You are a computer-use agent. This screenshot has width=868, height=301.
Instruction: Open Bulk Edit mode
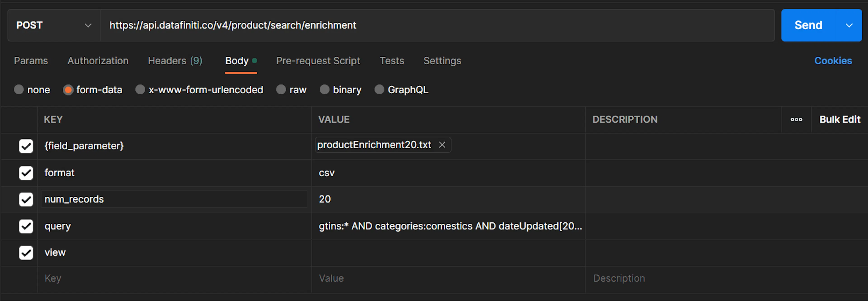pos(840,119)
